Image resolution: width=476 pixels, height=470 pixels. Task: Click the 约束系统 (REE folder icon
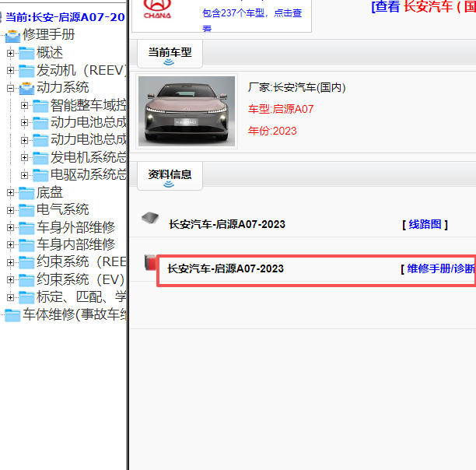26,262
